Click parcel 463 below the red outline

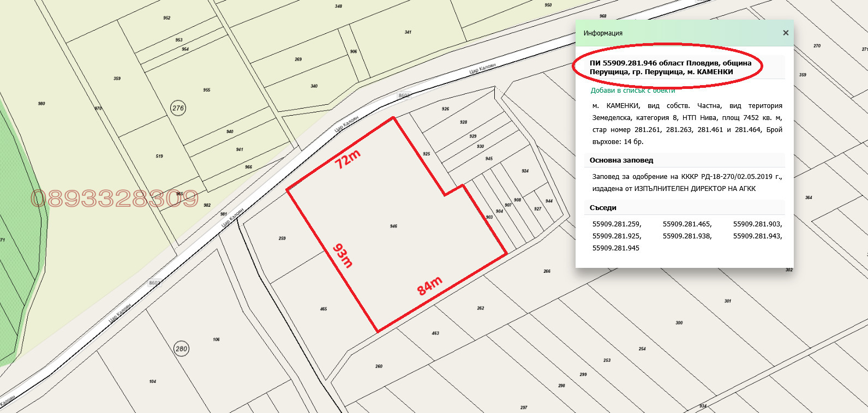pos(435,333)
